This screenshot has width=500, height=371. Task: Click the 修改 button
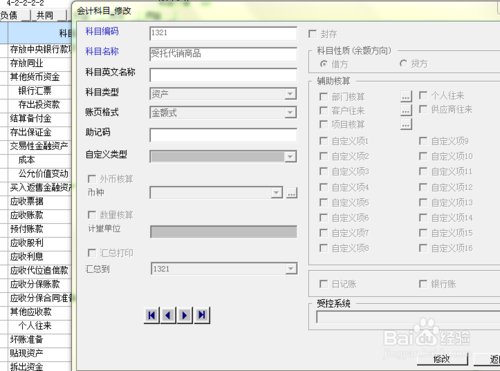442,359
